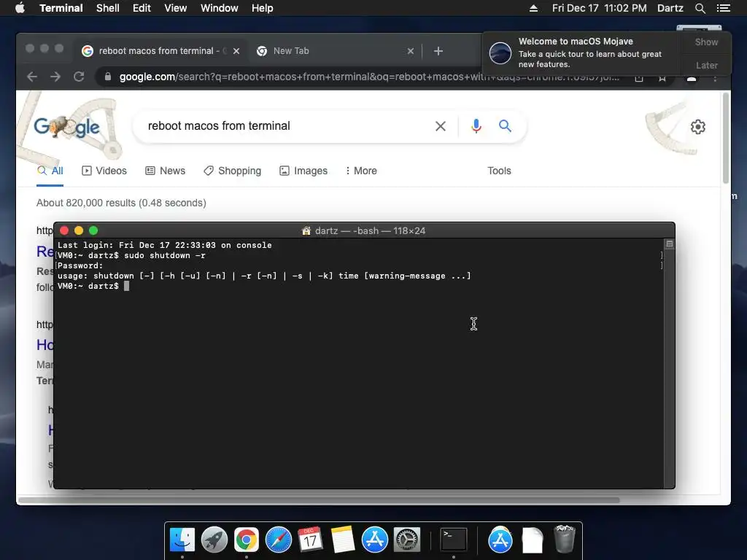Click the date and time in menu bar
Viewport: 747px width, 560px height.
[x=600, y=8]
